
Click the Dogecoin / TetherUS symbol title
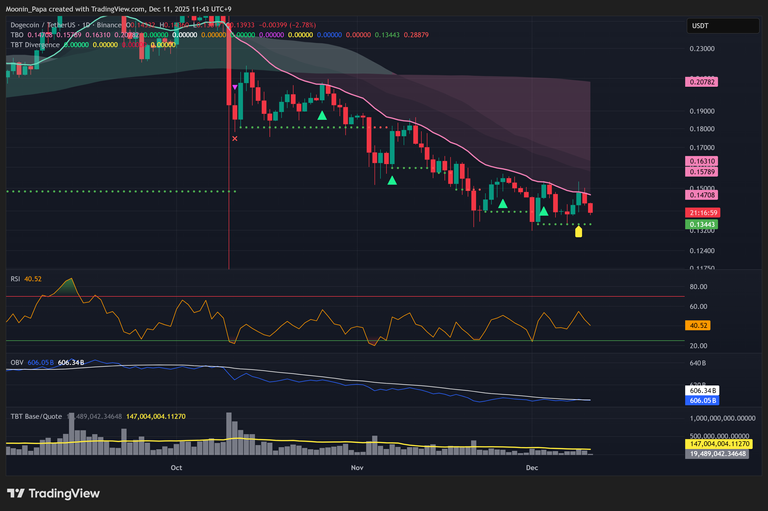click(x=50, y=23)
